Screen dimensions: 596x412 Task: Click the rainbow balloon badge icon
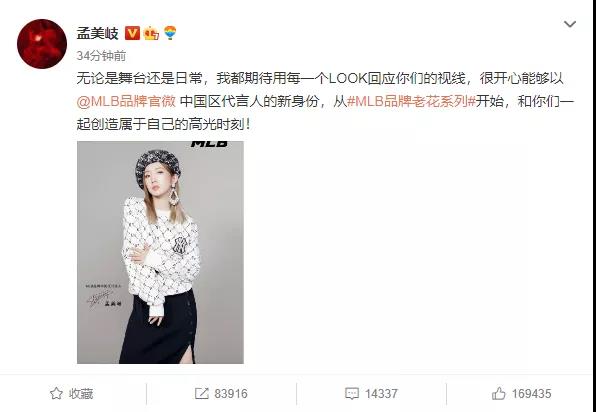coord(170,33)
